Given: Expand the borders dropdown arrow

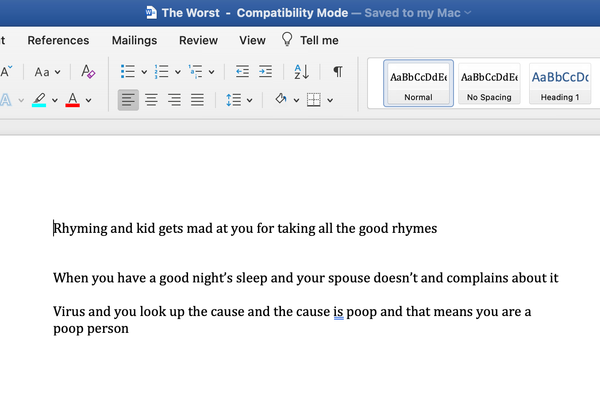Looking at the screenshot, I should [x=331, y=99].
